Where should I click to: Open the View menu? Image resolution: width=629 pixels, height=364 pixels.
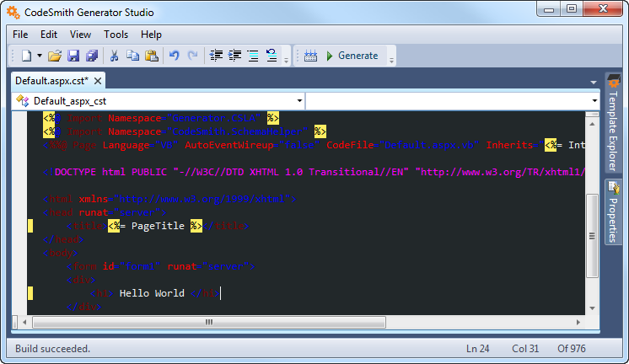pyautogui.click(x=80, y=35)
